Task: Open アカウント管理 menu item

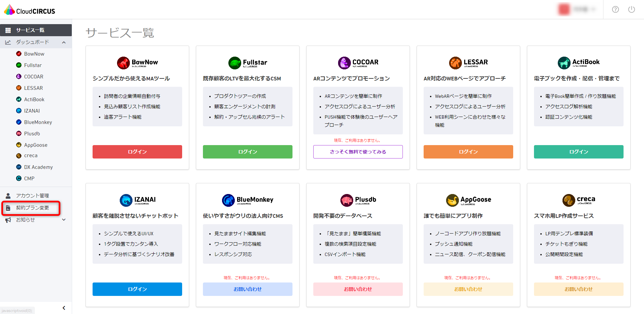Action: 33,196
